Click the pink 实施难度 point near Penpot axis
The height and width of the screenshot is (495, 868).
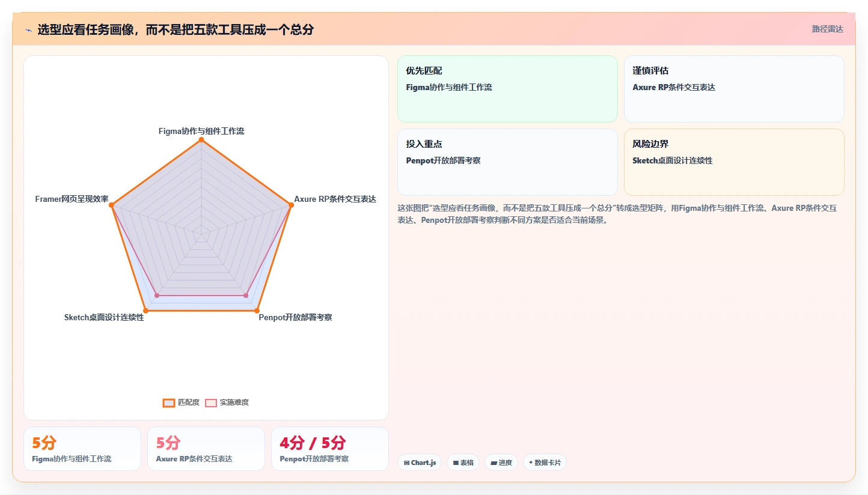point(246,296)
